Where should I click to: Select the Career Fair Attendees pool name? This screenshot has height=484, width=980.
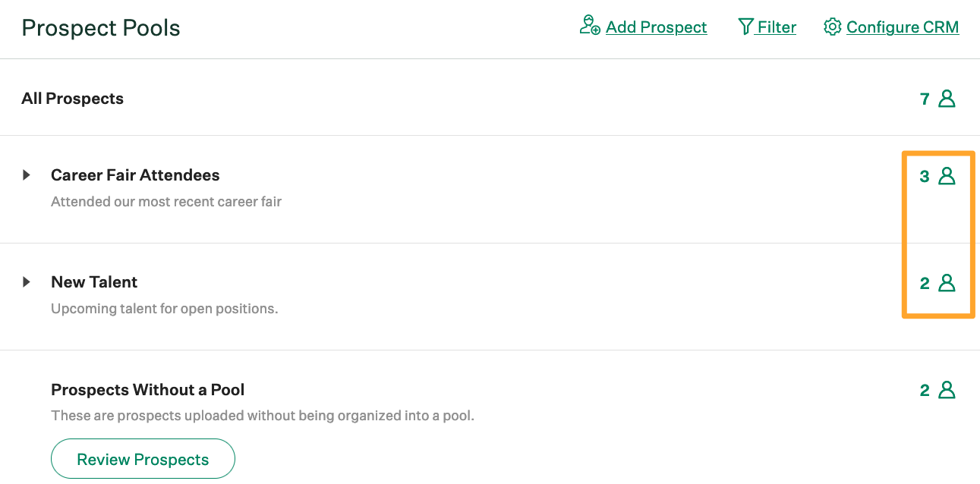[x=135, y=174]
